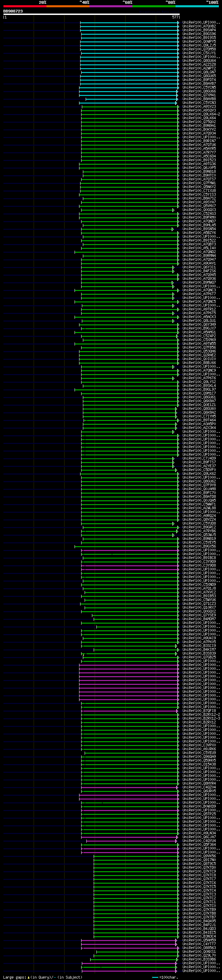Open hit UniRef100_Q9LK62
The image size is (222, 980).
tap(199, 473)
